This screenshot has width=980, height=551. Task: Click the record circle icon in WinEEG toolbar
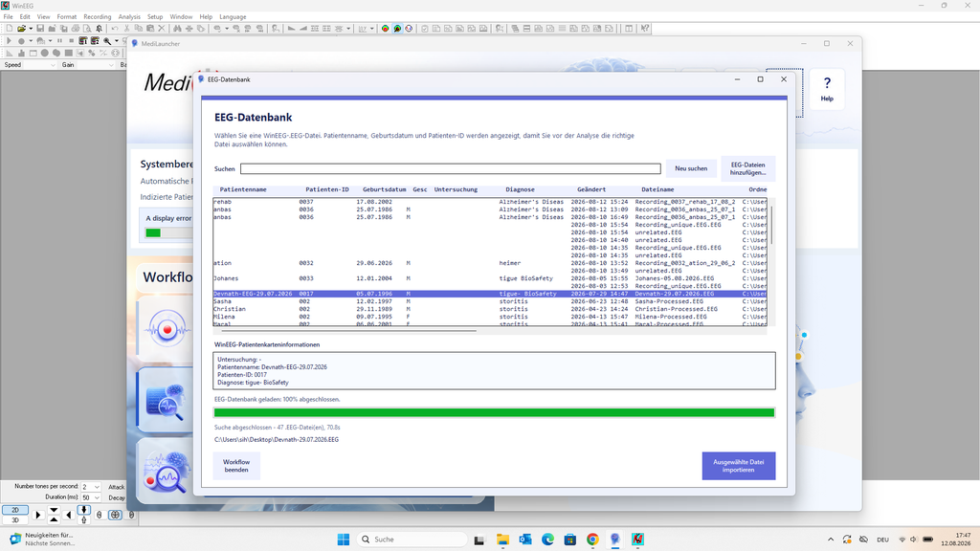pos(21,40)
